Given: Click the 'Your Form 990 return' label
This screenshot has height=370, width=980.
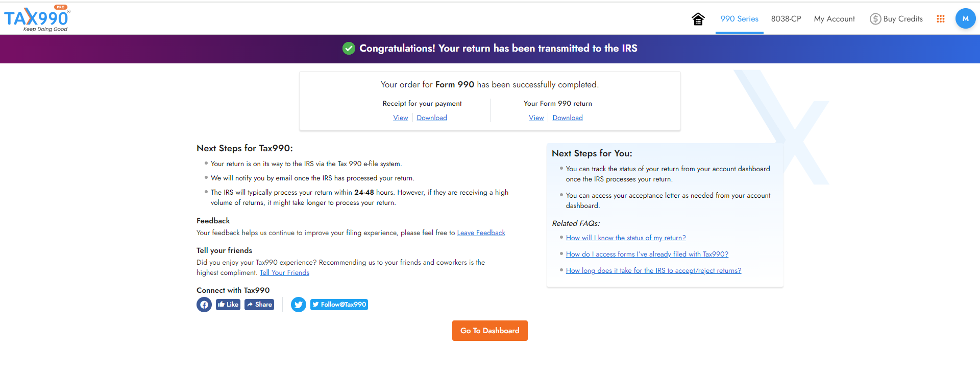Looking at the screenshot, I should (558, 103).
